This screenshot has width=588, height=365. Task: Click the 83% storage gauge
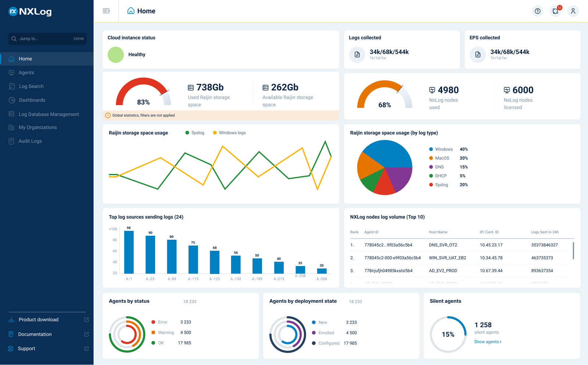[143, 92]
